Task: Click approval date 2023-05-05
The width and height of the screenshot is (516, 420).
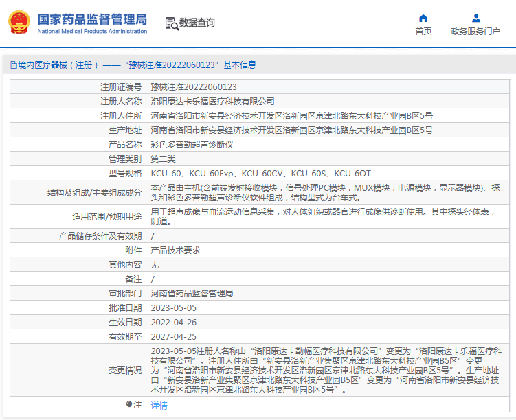Action: [x=173, y=308]
